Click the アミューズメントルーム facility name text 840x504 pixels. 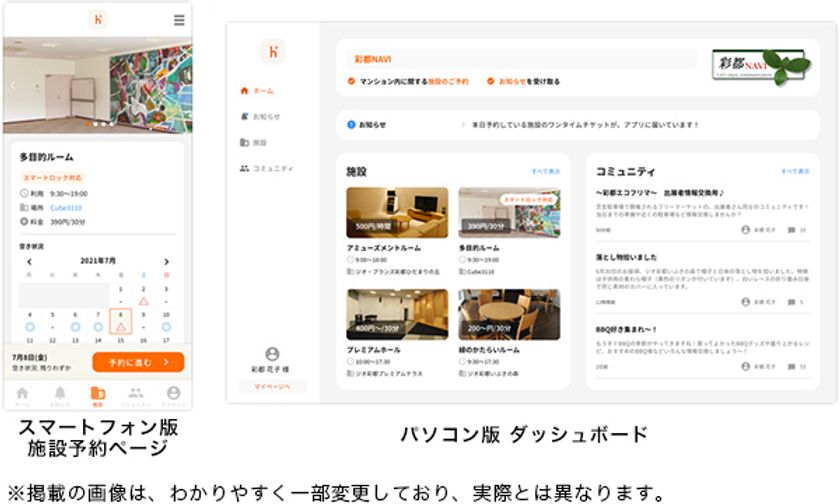click(384, 248)
